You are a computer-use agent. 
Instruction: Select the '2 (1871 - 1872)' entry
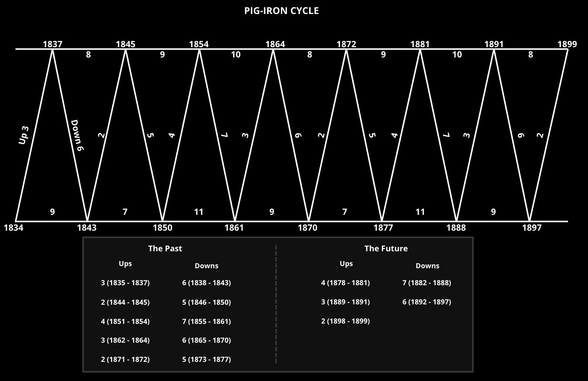point(125,360)
